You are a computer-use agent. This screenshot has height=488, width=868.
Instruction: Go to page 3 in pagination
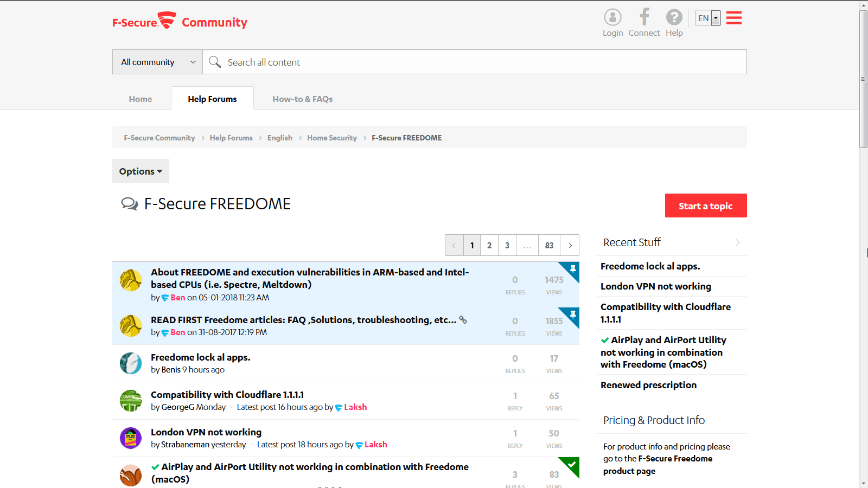(507, 245)
